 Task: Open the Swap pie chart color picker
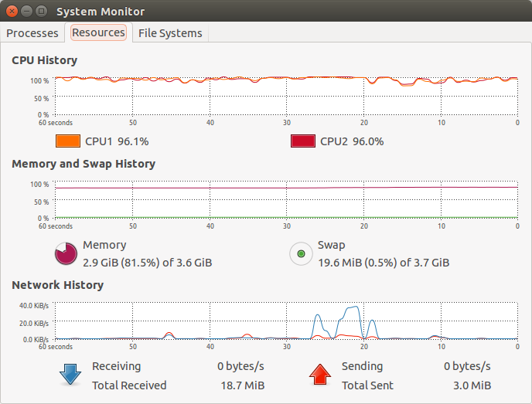pos(301,253)
